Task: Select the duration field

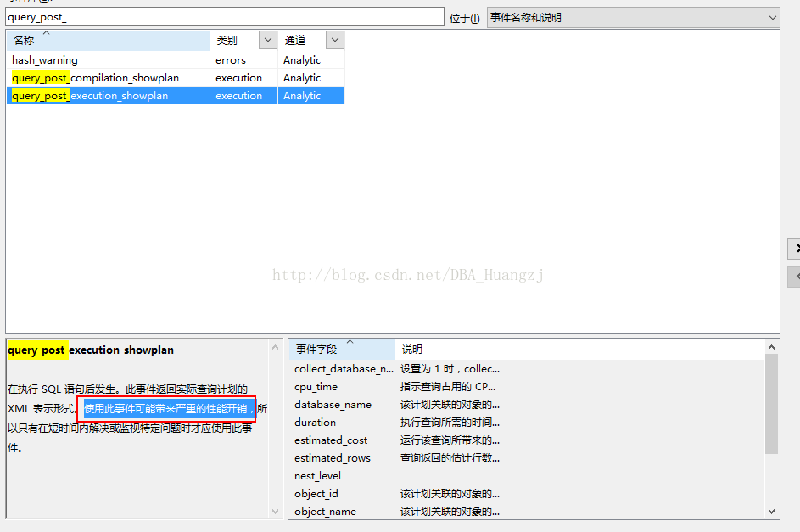Action: click(x=396, y=423)
